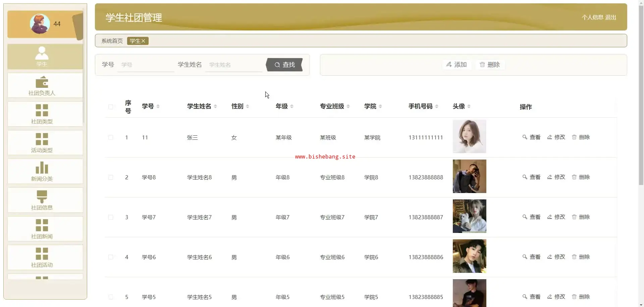The image size is (644, 307).
Task: Click the 学生姓名 search input field
Action: (x=234, y=65)
